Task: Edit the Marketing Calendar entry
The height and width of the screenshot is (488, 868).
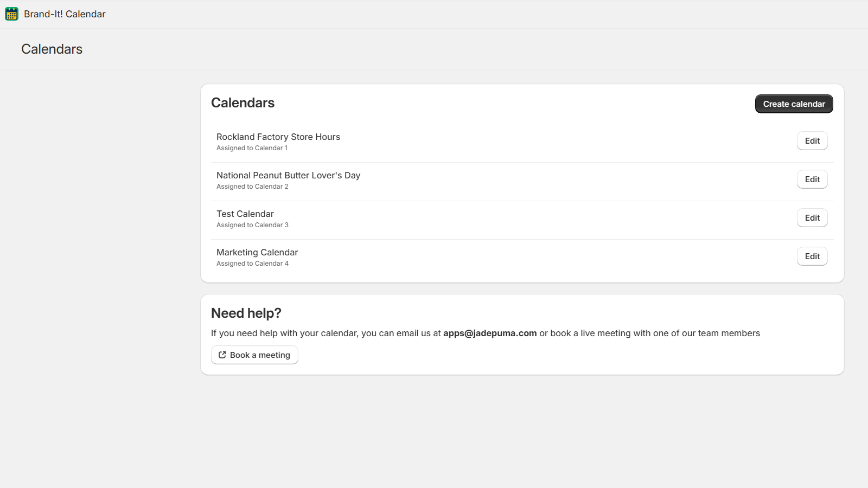Action: (x=812, y=256)
